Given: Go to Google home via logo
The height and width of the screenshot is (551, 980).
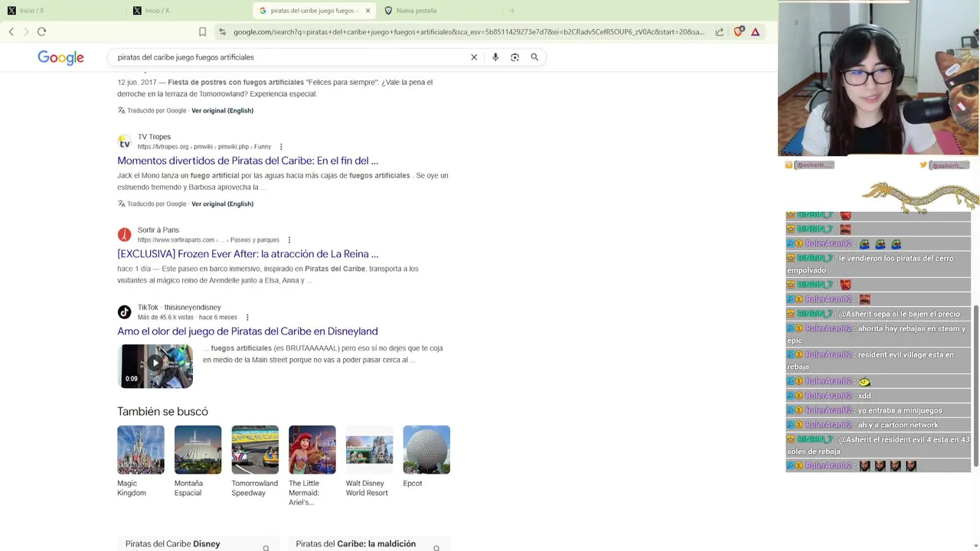Looking at the screenshot, I should pyautogui.click(x=60, y=57).
